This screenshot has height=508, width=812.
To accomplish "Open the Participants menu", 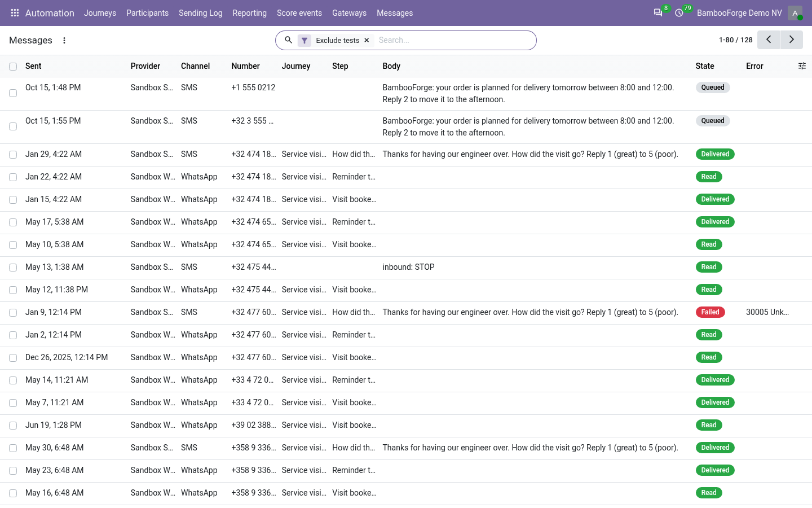I will click(147, 13).
